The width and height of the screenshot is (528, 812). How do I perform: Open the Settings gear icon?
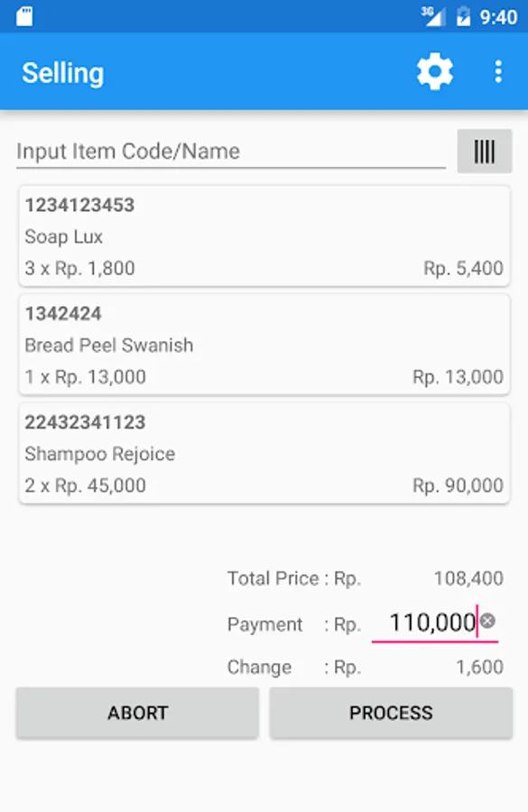[434, 70]
